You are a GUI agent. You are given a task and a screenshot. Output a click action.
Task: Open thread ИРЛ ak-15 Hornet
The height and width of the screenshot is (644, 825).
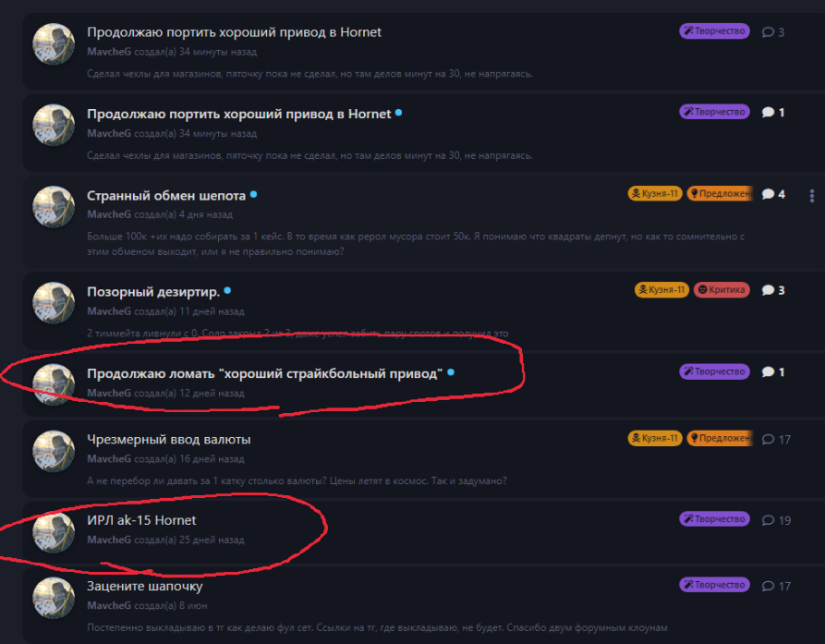[141, 520]
